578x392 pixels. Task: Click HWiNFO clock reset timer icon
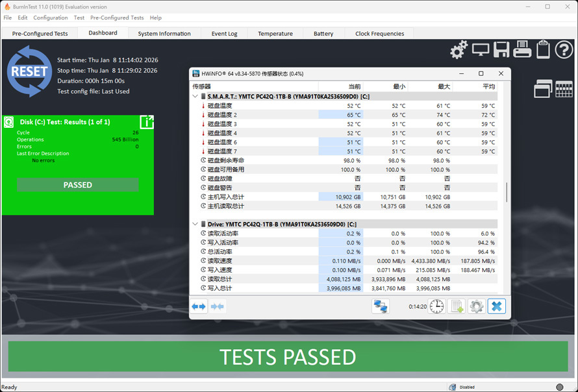(436, 306)
